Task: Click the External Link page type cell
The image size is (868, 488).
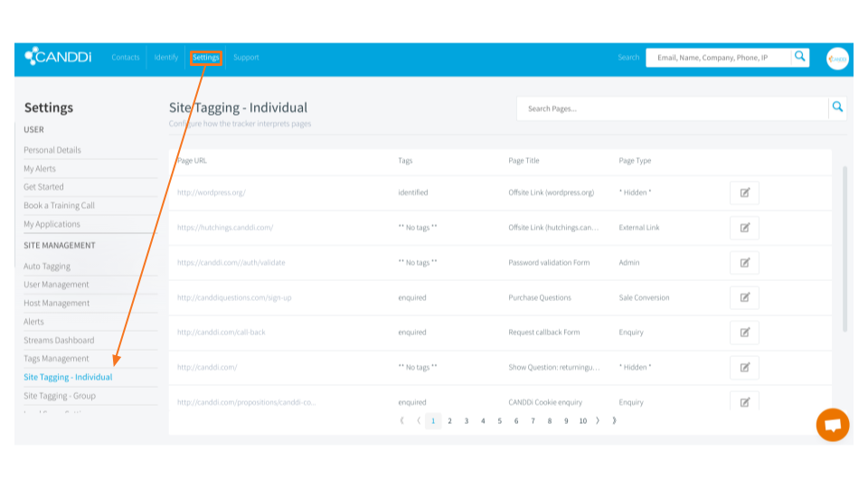Action: coord(639,228)
